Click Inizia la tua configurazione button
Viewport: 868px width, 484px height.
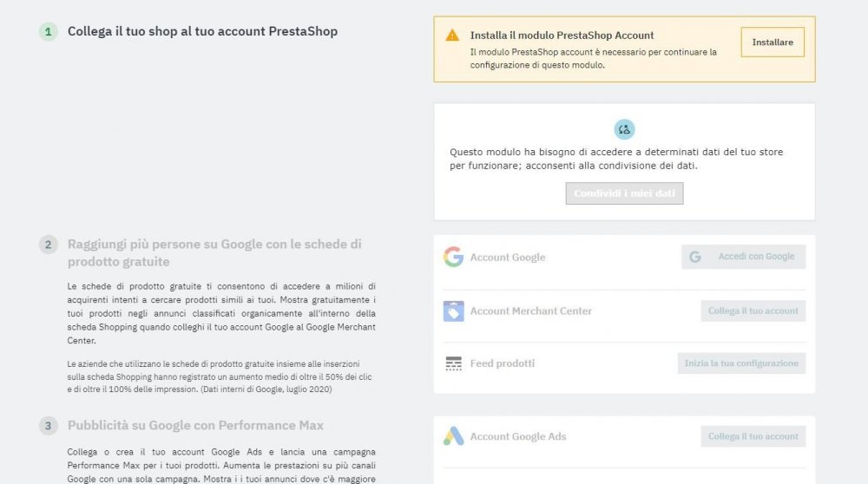(741, 363)
